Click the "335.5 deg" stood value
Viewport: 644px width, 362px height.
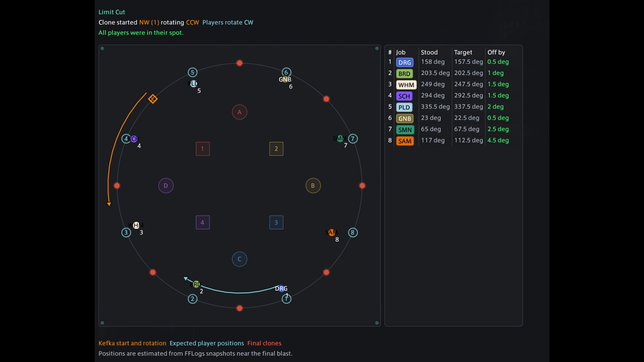point(435,106)
